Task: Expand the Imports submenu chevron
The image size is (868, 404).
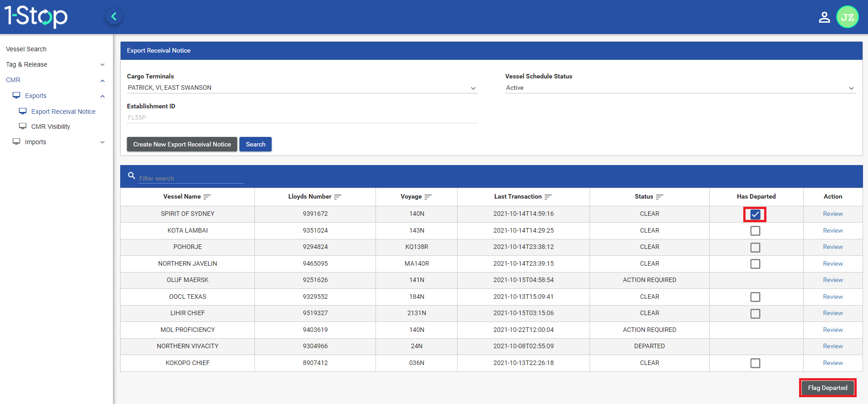Action: [x=102, y=142]
